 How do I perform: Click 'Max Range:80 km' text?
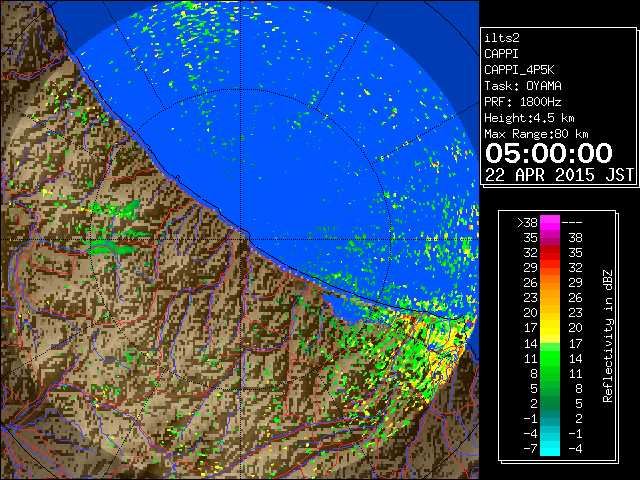[x=536, y=134]
